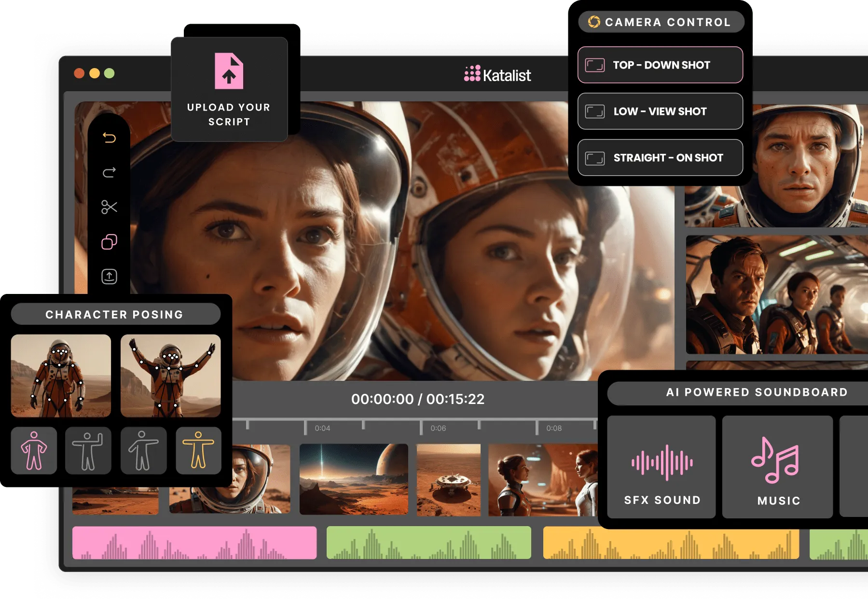The image size is (868, 599).
Task: Click the Undo icon in the left toolbar
Action: 110,138
